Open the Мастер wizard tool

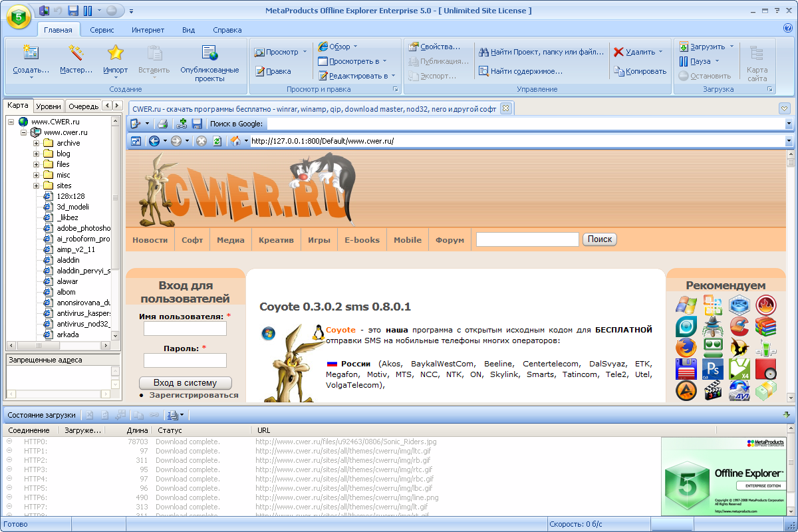(76, 53)
